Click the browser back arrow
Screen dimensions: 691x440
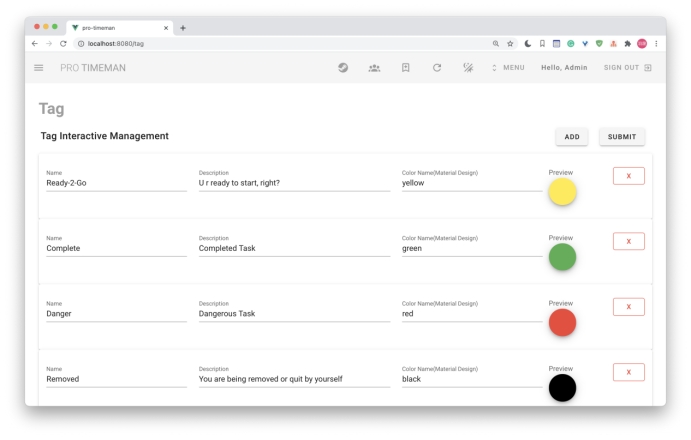[35, 44]
